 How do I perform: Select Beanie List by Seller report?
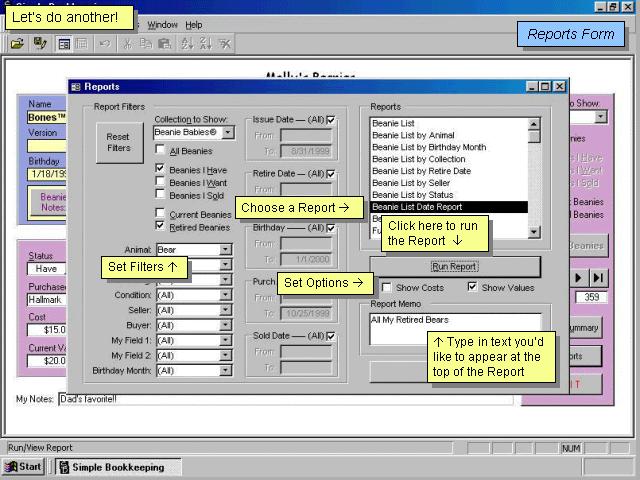tap(411, 183)
